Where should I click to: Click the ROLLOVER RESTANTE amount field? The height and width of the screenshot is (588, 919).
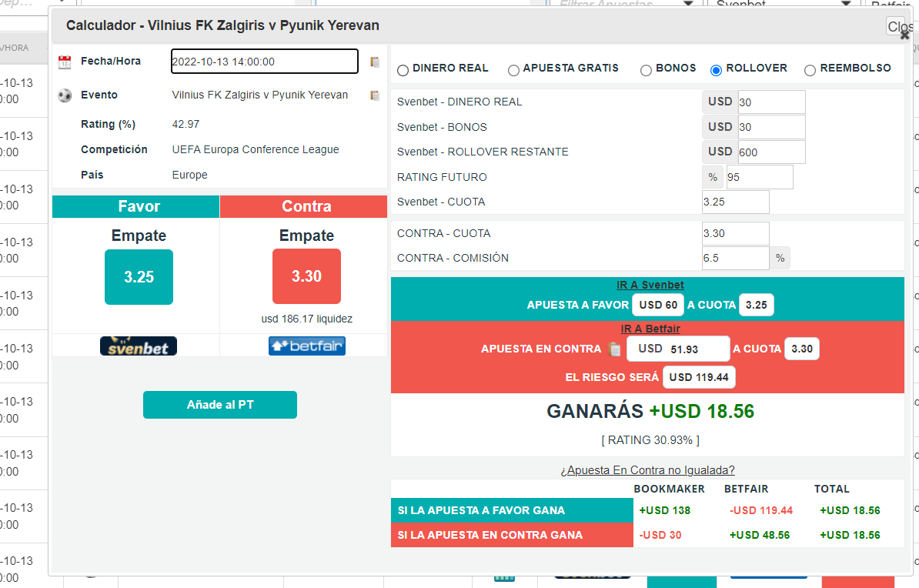tap(771, 152)
